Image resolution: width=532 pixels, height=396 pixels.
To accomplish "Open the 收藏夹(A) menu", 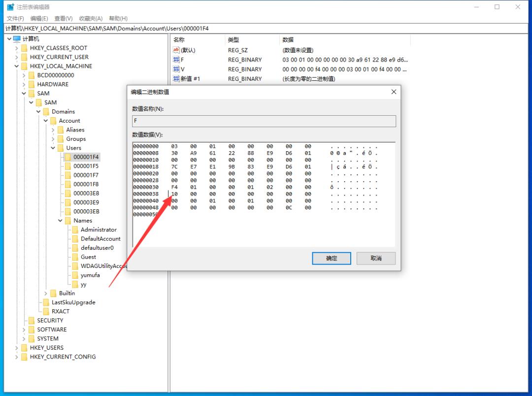I will tap(91, 18).
